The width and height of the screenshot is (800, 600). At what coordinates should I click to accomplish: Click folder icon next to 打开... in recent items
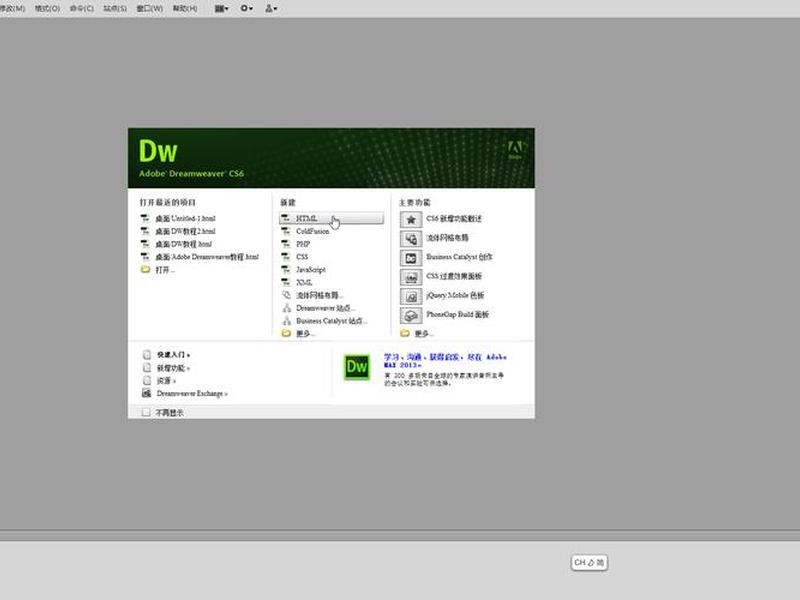pos(145,269)
